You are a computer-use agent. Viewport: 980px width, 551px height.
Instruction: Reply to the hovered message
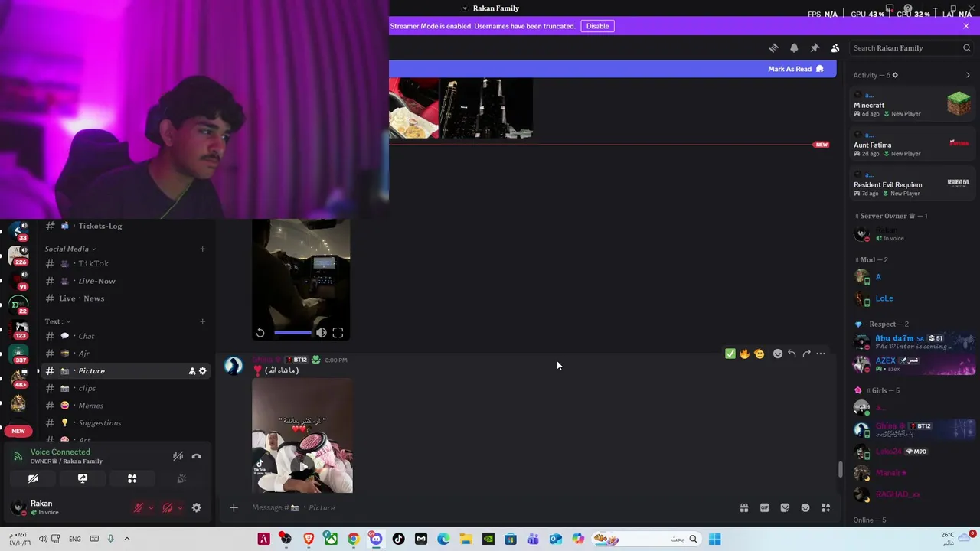(x=792, y=354)
